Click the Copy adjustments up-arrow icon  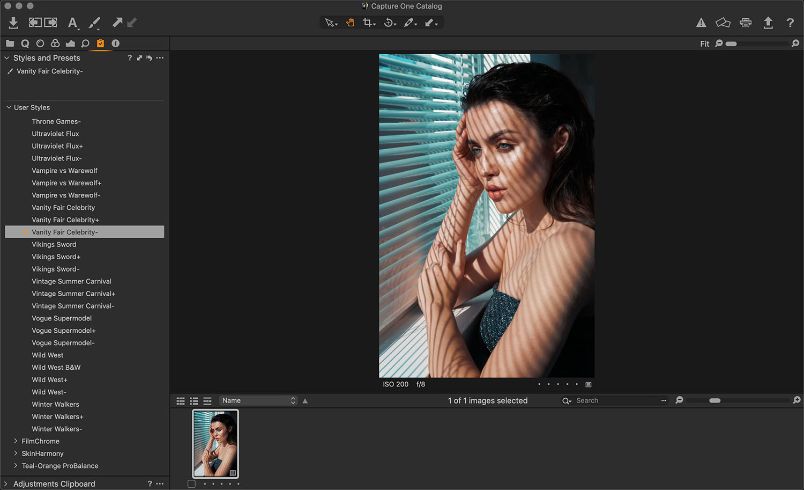(117, 23)
